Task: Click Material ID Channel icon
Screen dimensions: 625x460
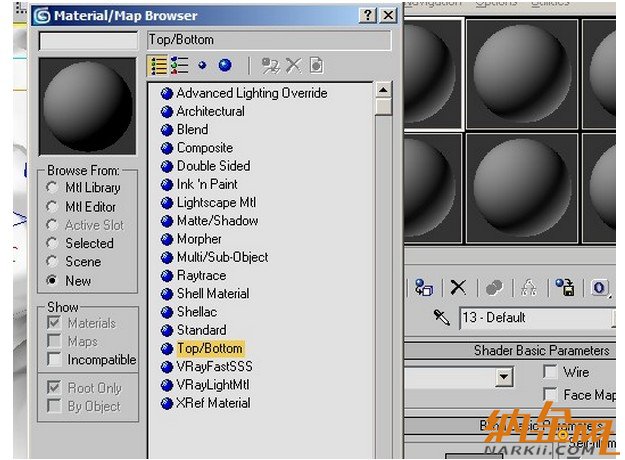Action: (599, 288)
